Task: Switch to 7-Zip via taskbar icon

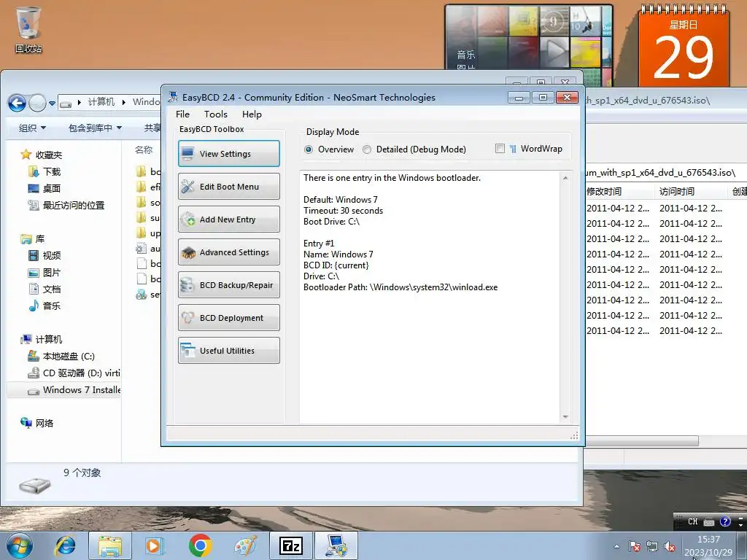Action: pyautogui.click(x=291, y=545)
